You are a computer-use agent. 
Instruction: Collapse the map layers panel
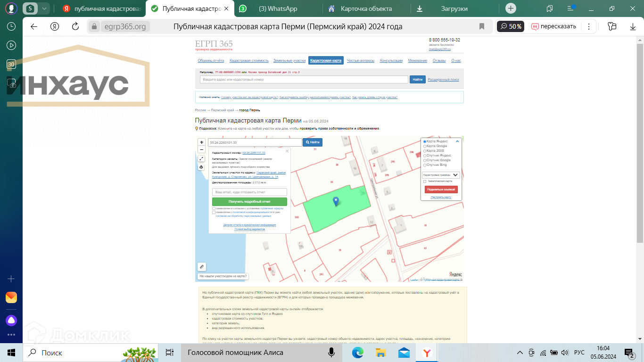click(457, 141)
